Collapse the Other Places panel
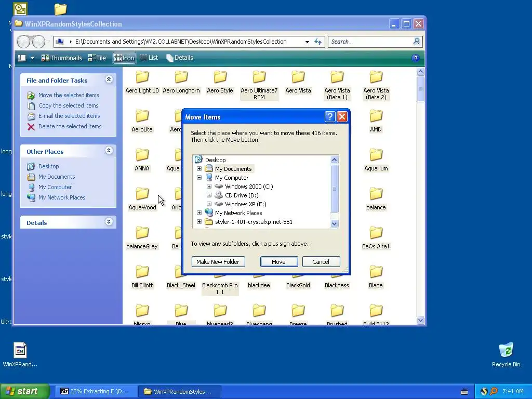532x399 pixels. click(x=109, y=151)
